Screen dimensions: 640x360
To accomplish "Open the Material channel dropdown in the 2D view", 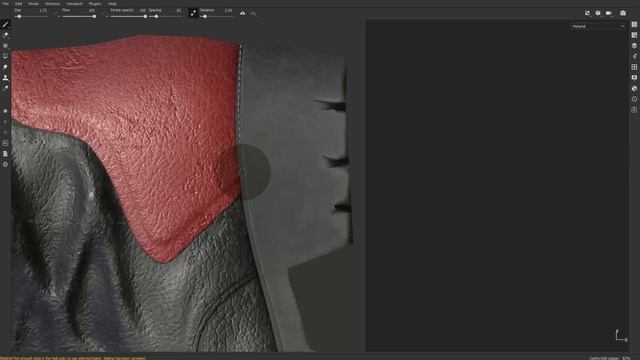I will 598,27.
